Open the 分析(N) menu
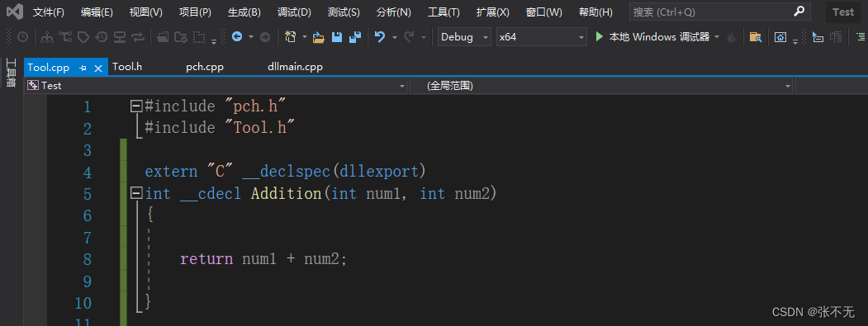This screenshot has height=326, width=868. [394, 12]
